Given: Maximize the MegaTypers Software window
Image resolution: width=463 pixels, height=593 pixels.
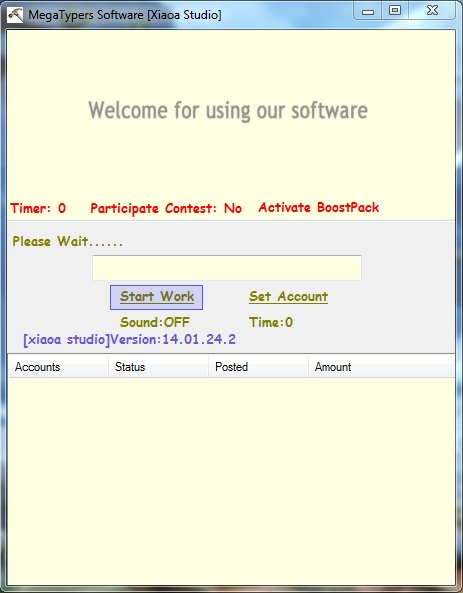Looking at the screenshot, I should [x=395, y=11].
